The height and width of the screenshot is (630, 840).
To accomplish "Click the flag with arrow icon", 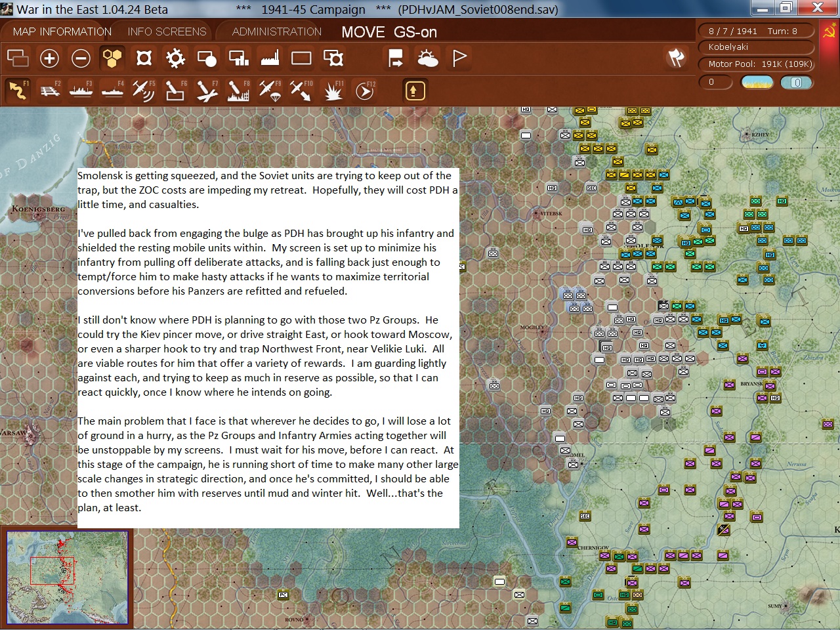I will tap(396, 58).
